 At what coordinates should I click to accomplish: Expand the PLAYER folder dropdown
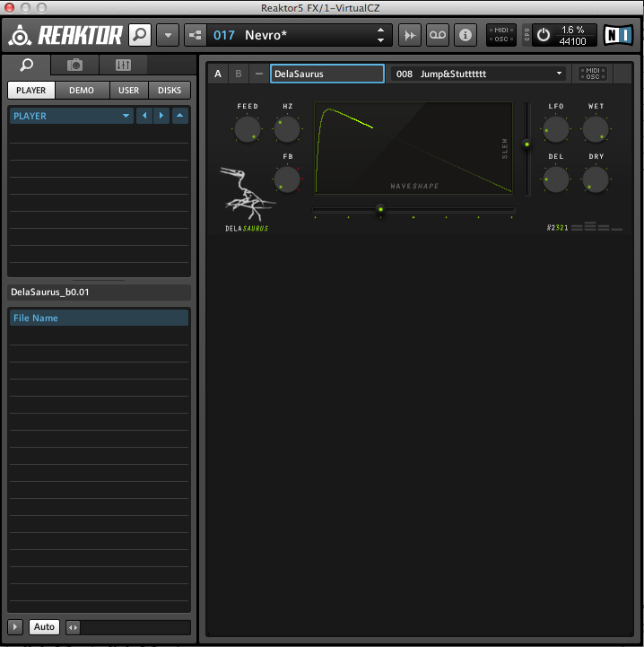(x=72, y=116)
